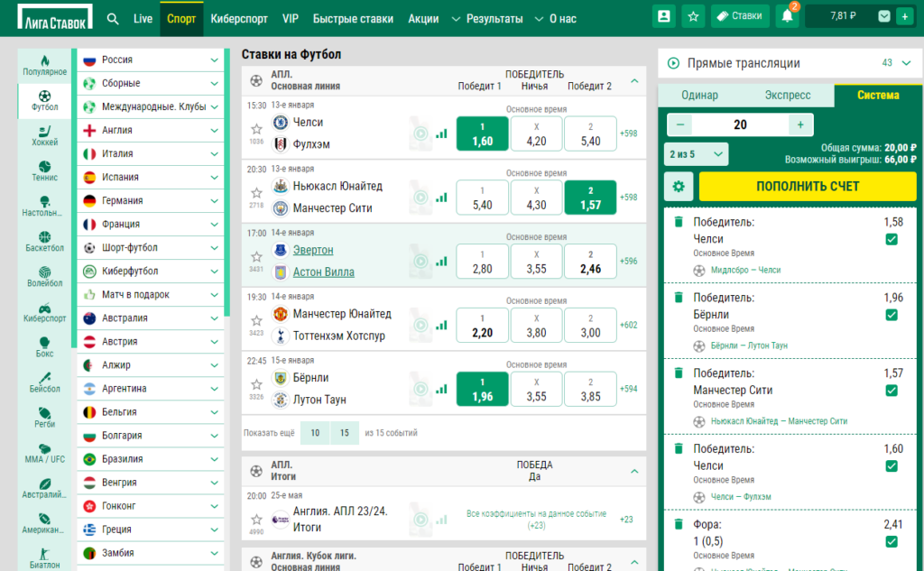This screenshot has width=924, height=571.
Task: Deselect Манчестер Сити win odds 1,57
Action: pyautogui.click(x=590, y=198)
